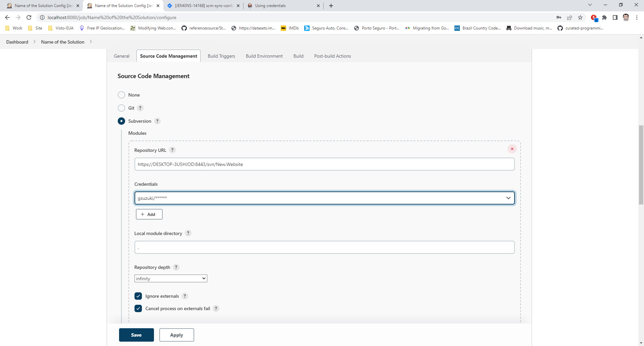Uncheck Cancel process on externals fail
Image resolution: width=644 pixels, height=346 pixels.
(x=138, y=308)
